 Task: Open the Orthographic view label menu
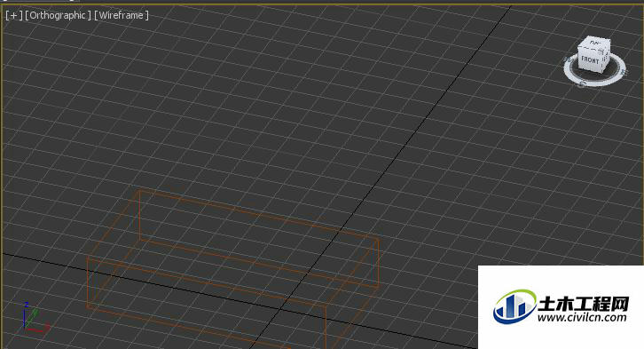[58, 16]
